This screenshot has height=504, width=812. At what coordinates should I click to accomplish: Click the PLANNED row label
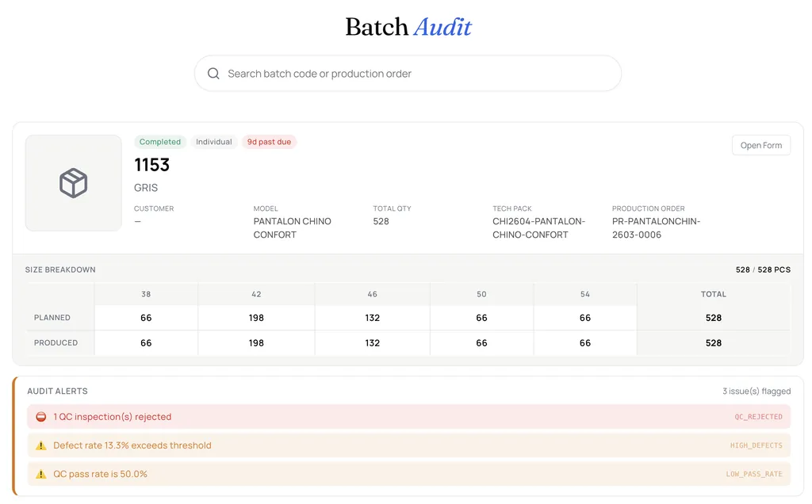click(52, 318)
